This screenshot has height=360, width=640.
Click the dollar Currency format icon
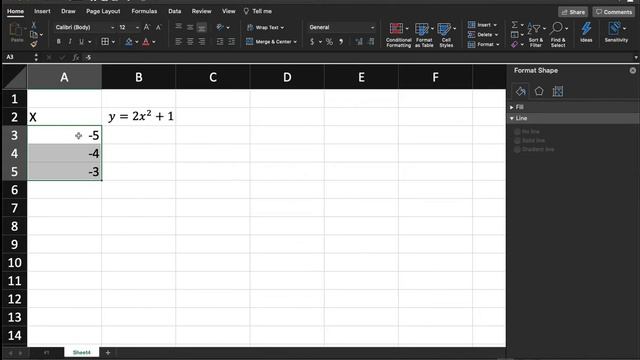pyautogui.click(x=312, y=42)
